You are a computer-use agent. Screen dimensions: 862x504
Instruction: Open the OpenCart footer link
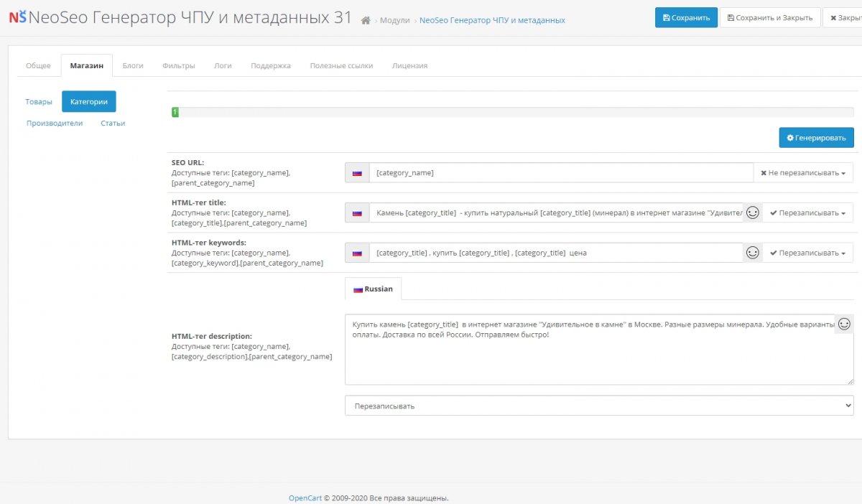click(x=305, y=498)
